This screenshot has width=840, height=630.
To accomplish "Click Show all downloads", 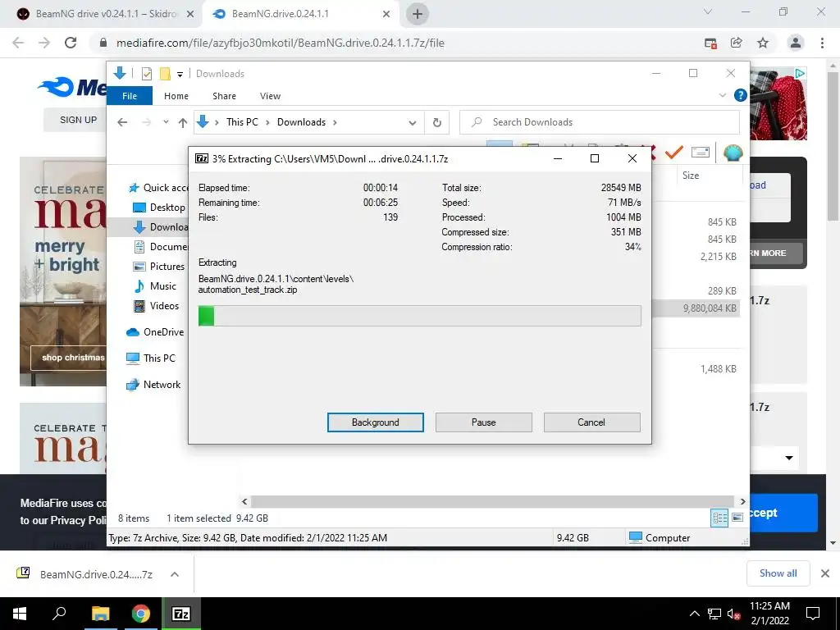I will point(778,573).
